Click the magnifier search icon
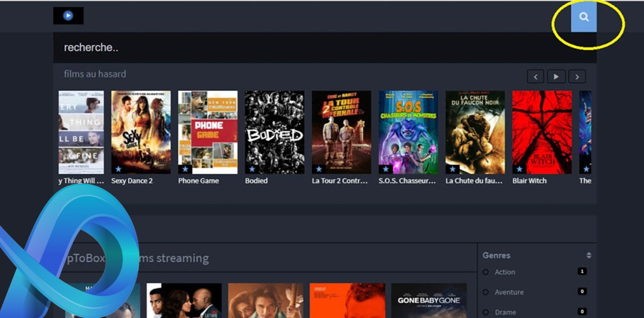This screenshot has width=644, height=318. 584,17
